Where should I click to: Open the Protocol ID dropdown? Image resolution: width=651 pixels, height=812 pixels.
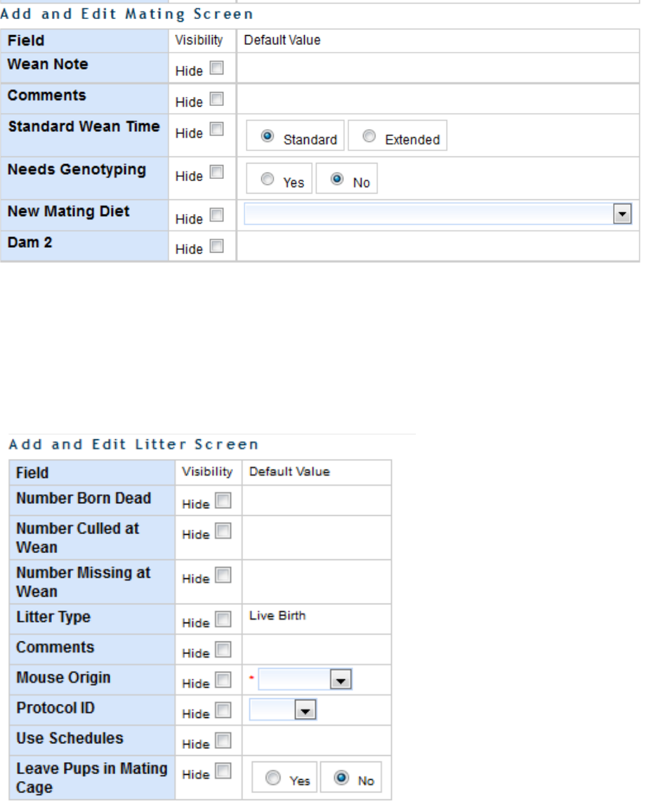[305, 710]
